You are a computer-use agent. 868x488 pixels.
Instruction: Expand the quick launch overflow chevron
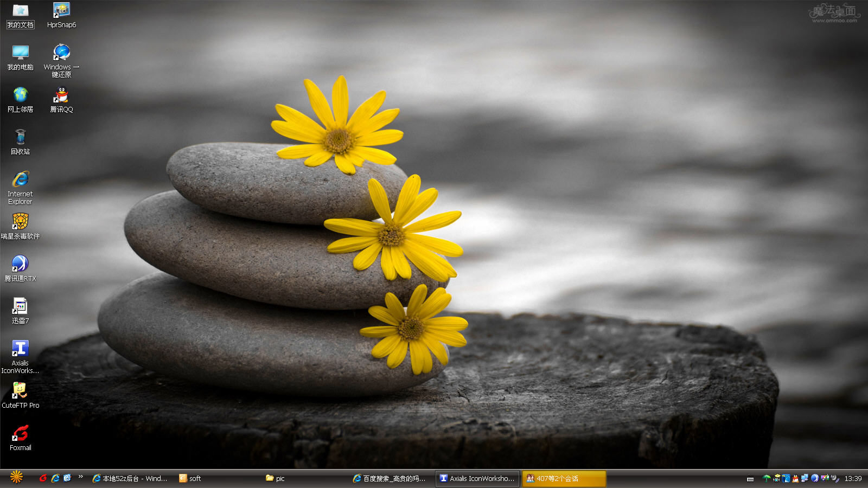pyautogui.click(x=80, y=477)
